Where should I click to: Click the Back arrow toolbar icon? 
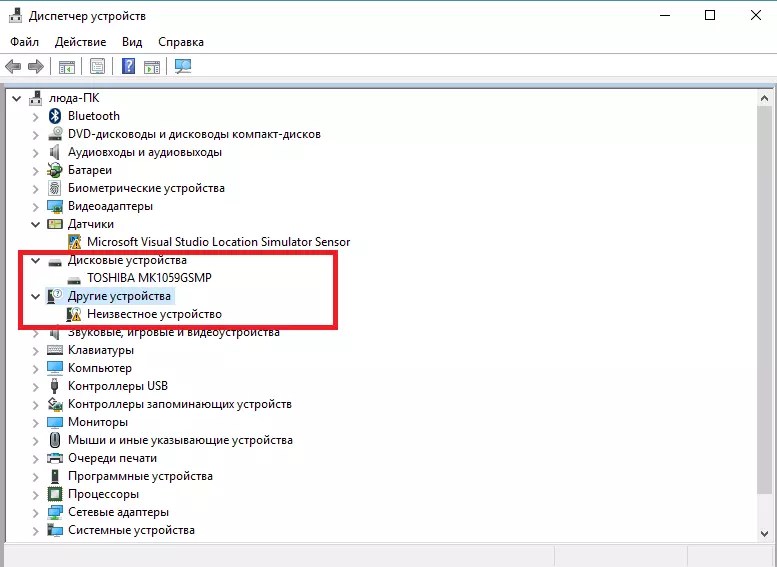coord(13,66)
